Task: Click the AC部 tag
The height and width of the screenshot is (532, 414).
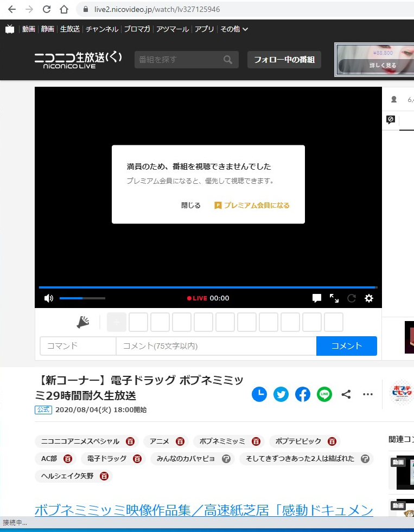Action: pyautogui.click(x=49, y=459)
